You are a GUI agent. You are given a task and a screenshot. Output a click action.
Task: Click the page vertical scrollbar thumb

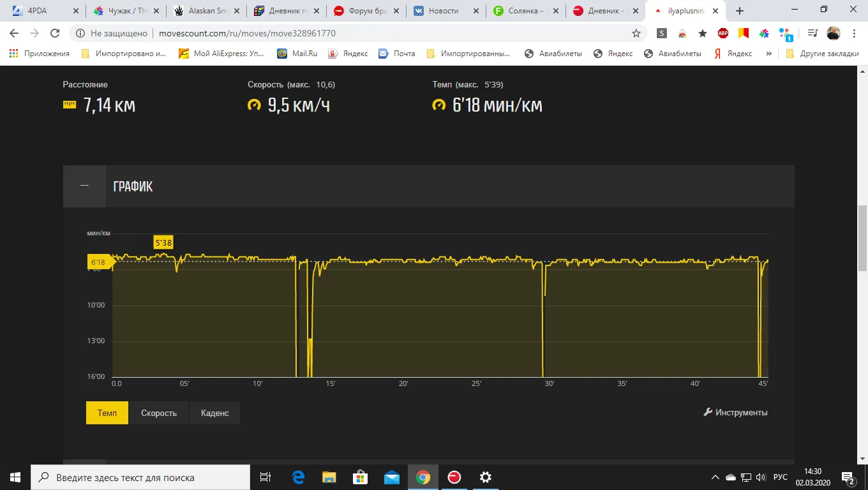tap(862, 238)
